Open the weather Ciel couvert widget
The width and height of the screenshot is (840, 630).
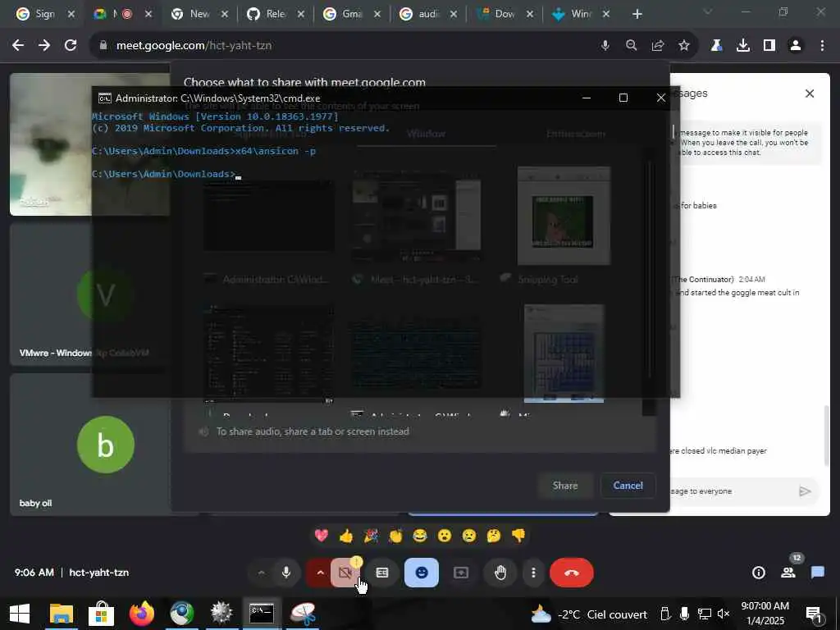point(588,614)
